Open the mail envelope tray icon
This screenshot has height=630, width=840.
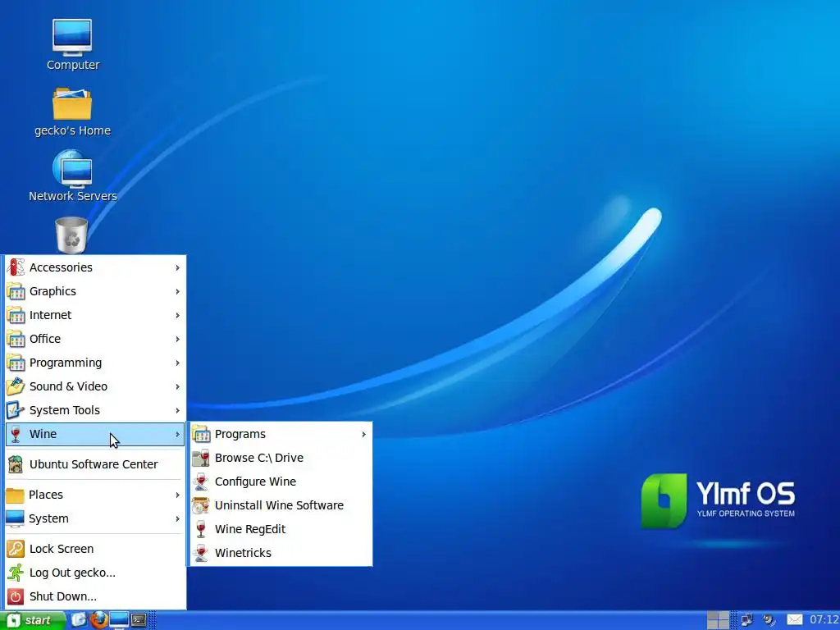click(794, 620)
